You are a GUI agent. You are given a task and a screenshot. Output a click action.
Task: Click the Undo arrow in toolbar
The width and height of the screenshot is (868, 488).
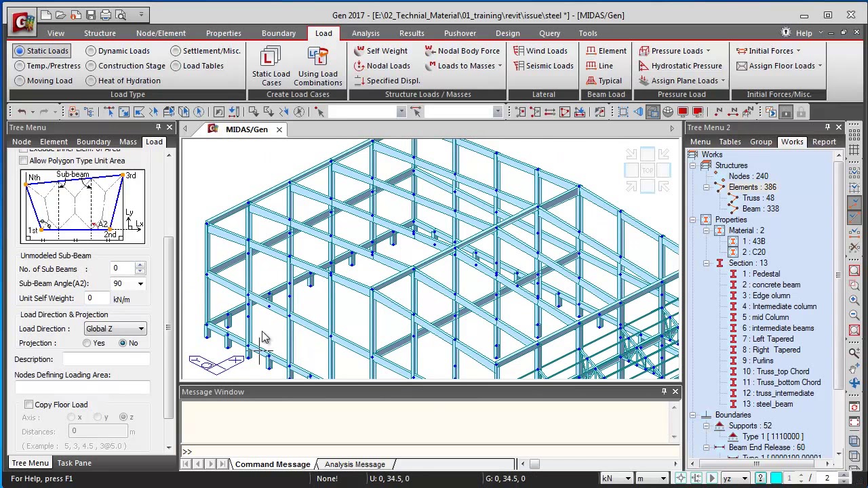(22, 112)
